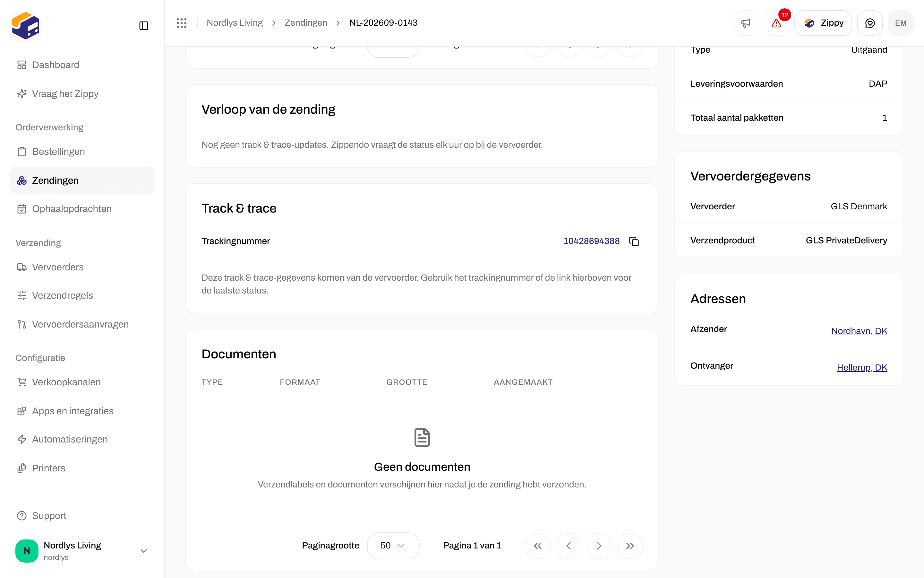Image resolution: width=924 pixels, height=578 pixels.
Task: Open the EM user avatar menu
Action: 901,23
